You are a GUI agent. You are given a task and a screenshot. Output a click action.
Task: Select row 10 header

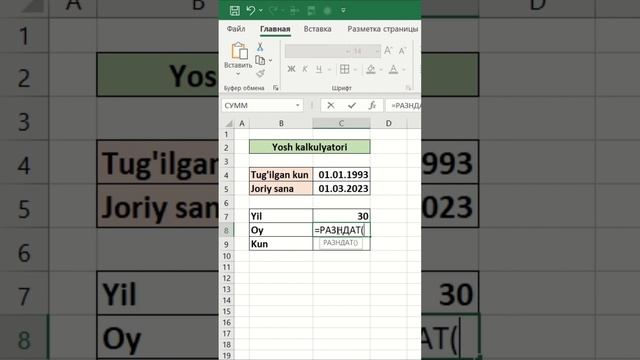(x=226, y=256)
